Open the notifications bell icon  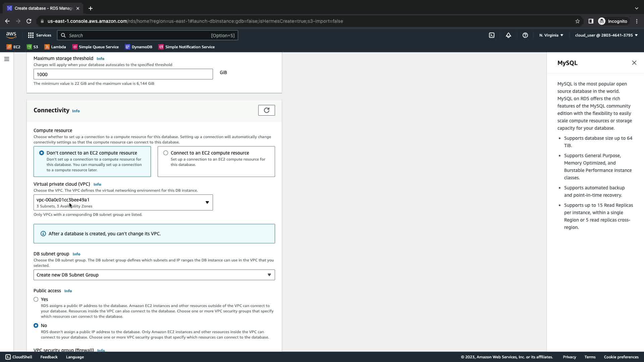508,35
